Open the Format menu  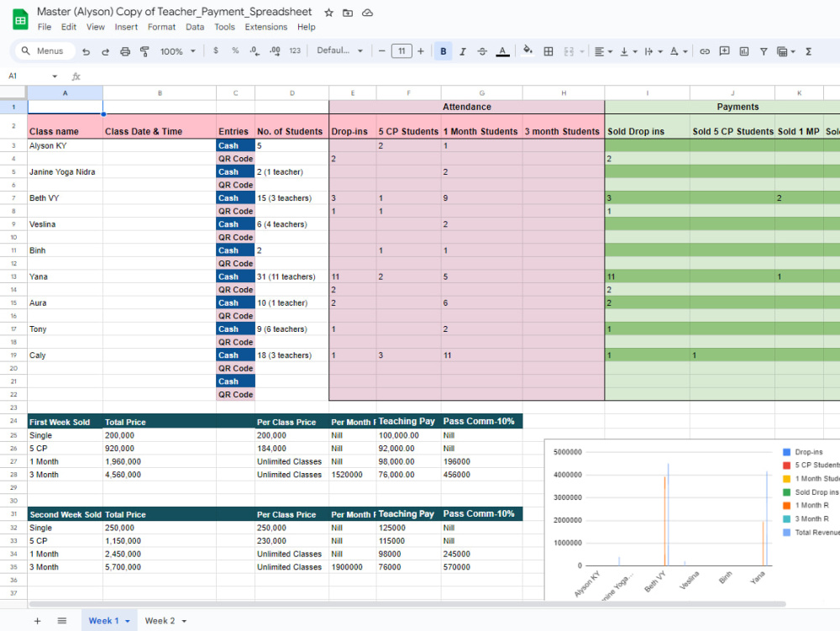coord(161,27)
